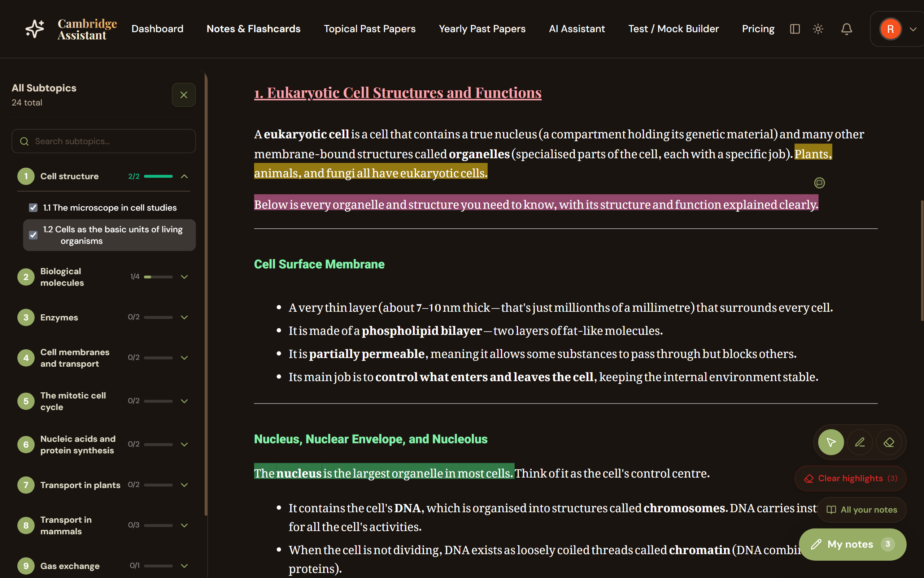The width and height of the screenshot is (924, 578).
Task: Select subtopic 1.1 The microscope in cell studies
Action: (110, 208)
